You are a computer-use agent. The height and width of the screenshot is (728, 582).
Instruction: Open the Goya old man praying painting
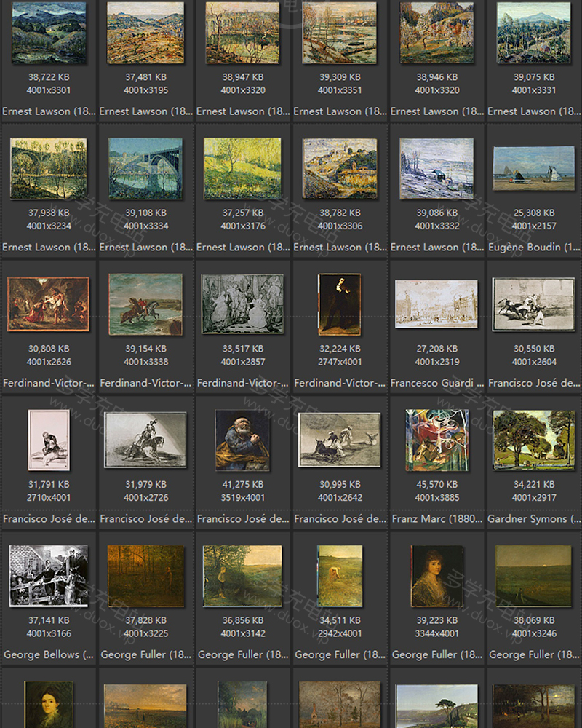pos(242,440)
